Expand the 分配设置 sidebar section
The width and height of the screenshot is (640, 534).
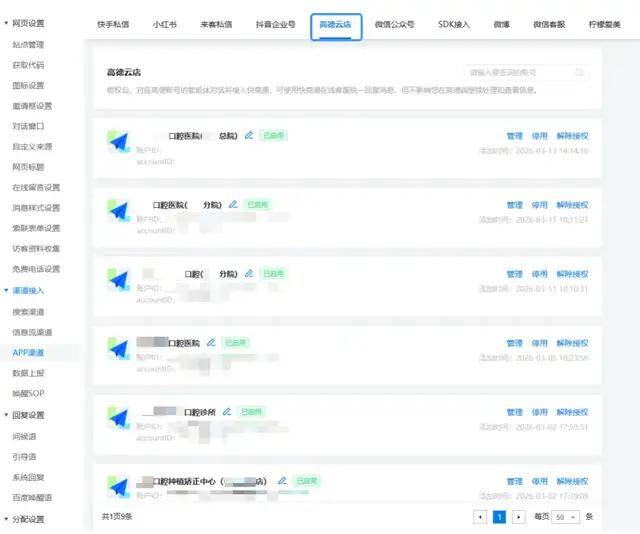tap(6, 519)
